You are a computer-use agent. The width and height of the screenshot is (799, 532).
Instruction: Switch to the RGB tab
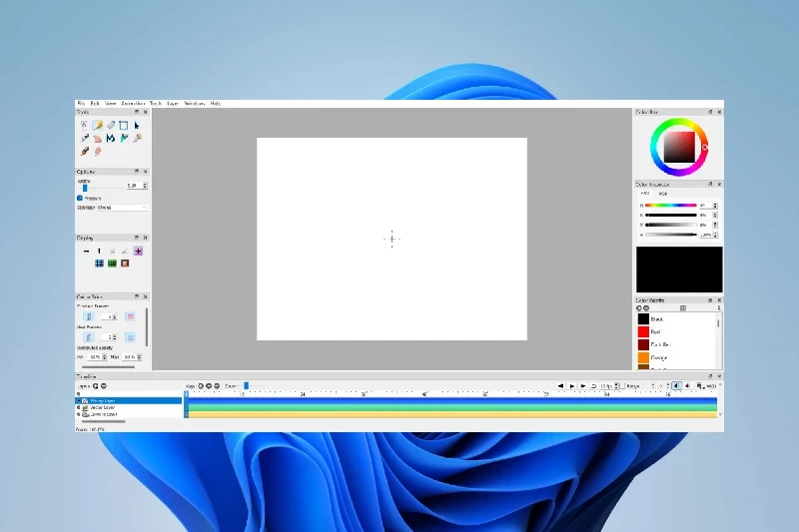662,194
